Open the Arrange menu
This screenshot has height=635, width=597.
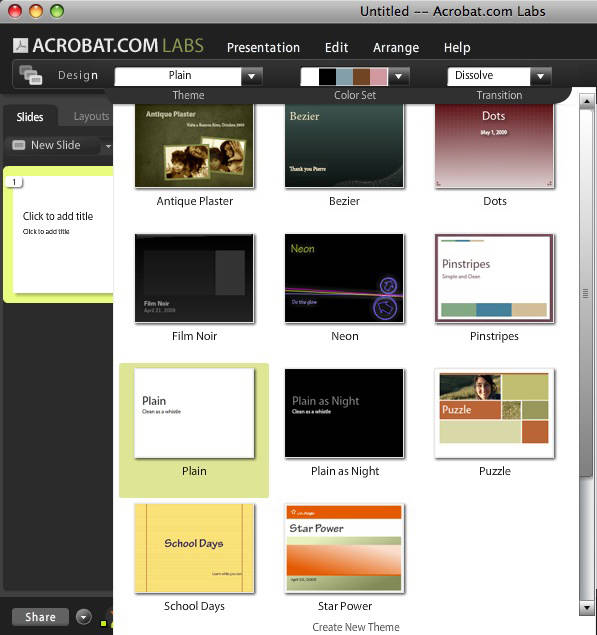[396, 47]
